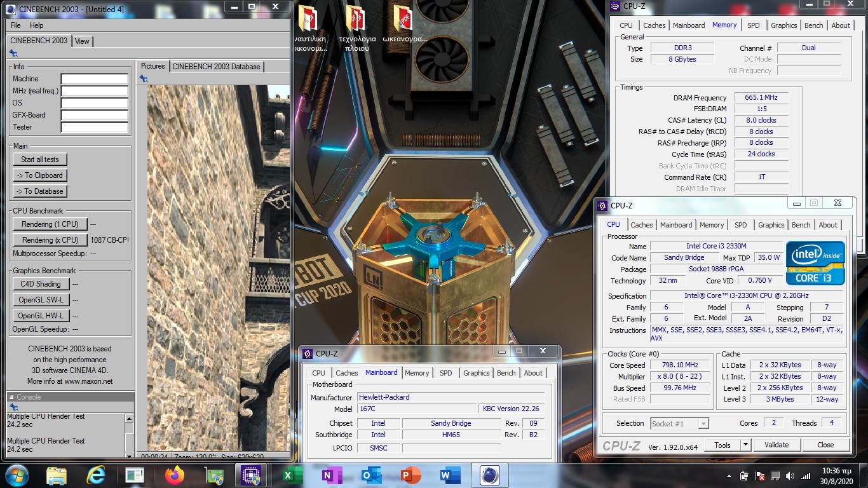Click the MHz (real freq.) input field
This screenshot has height=488, width=868.
point(95,91)
